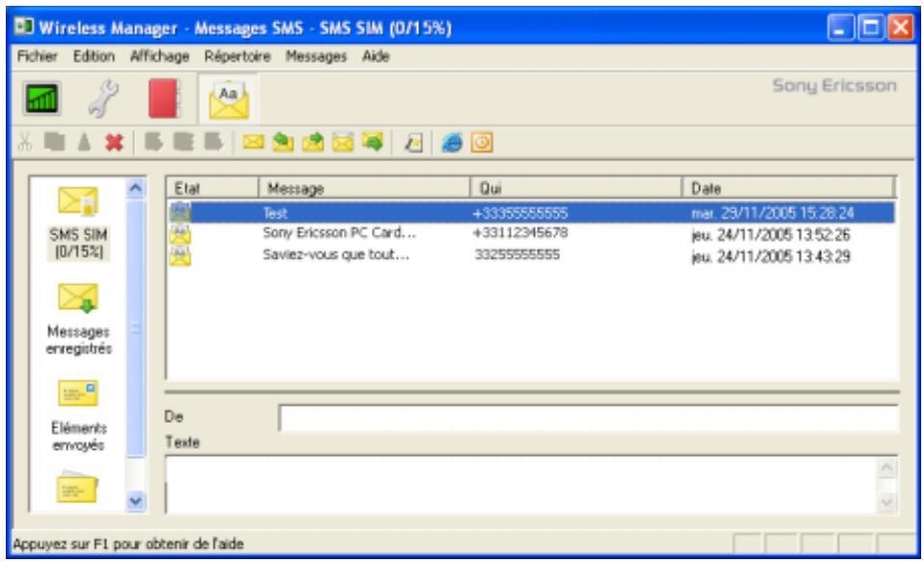This screenshot has height=562, width=924.
Task: Create new message with plain envelope icon
Action: tap(253, 142)
